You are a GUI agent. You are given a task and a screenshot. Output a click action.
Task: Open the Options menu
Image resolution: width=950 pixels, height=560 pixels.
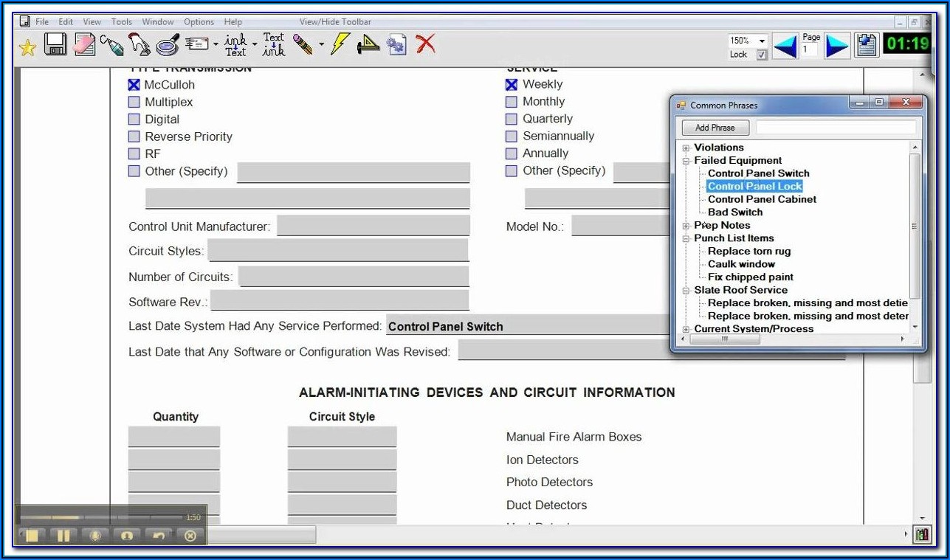(x=199, y=22)
